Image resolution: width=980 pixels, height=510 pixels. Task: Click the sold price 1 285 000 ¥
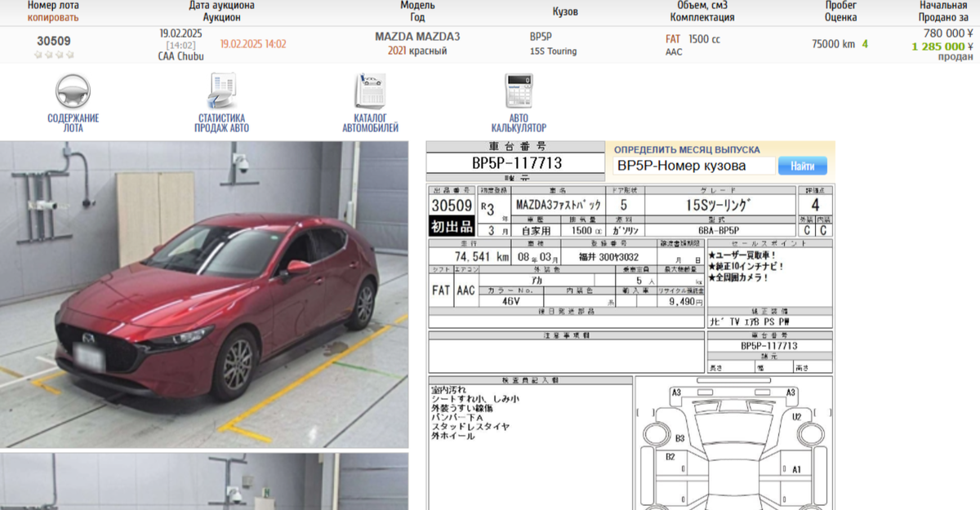[942, 46]
